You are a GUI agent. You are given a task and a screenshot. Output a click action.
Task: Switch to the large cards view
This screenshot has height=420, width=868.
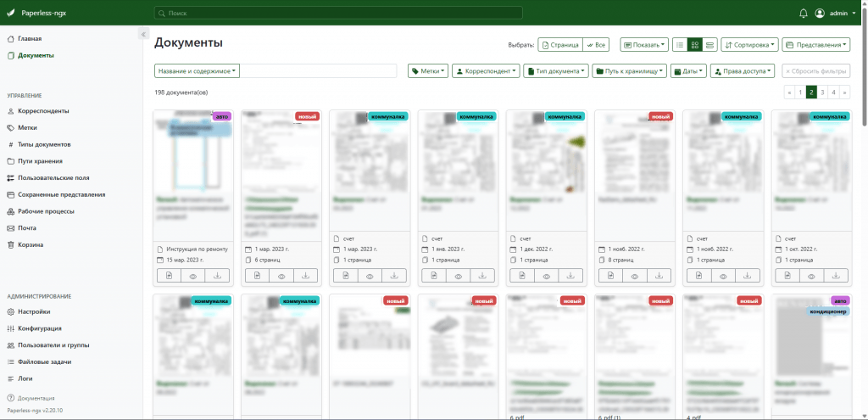pos(710,45)
